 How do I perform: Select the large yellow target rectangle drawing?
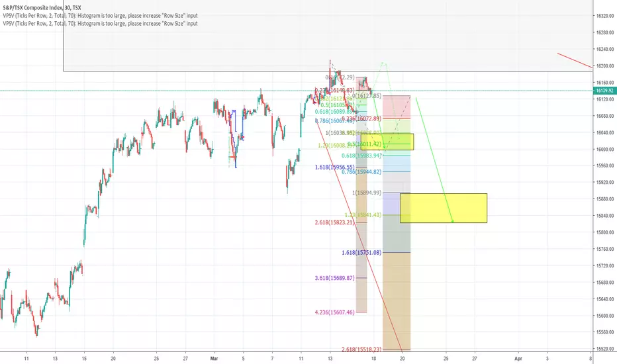pos(444,208)
